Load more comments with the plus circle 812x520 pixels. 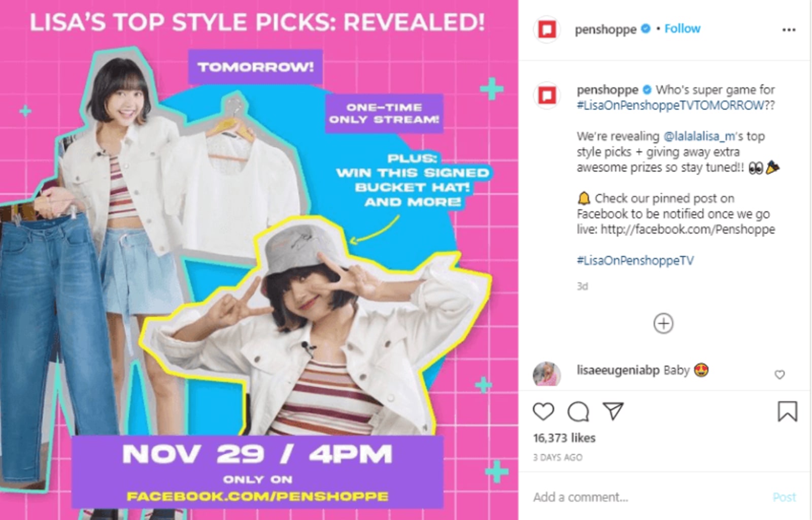(x=663, y=323)
